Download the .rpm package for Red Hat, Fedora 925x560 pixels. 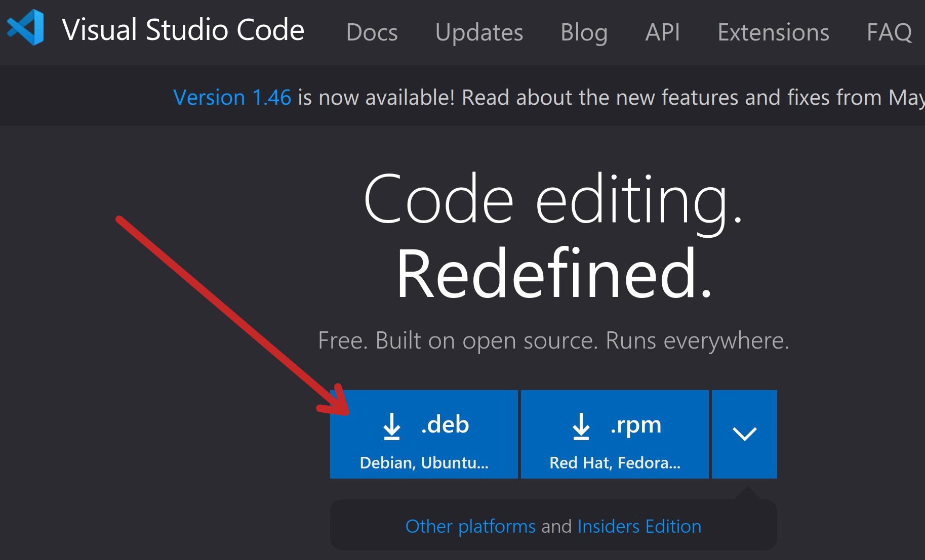click(615, 434)
